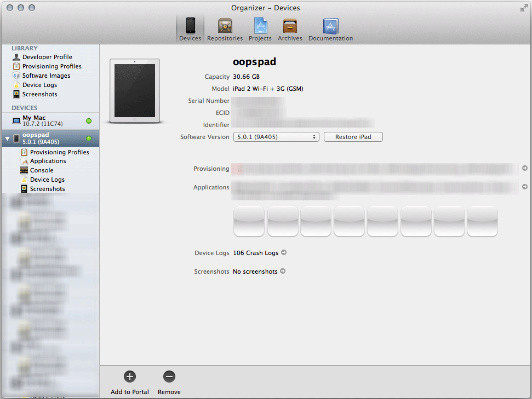Click oopspad's Device Logs warning icon
Image resolution: width=532 pixels, height=399 pixels.
coord(24,180)
